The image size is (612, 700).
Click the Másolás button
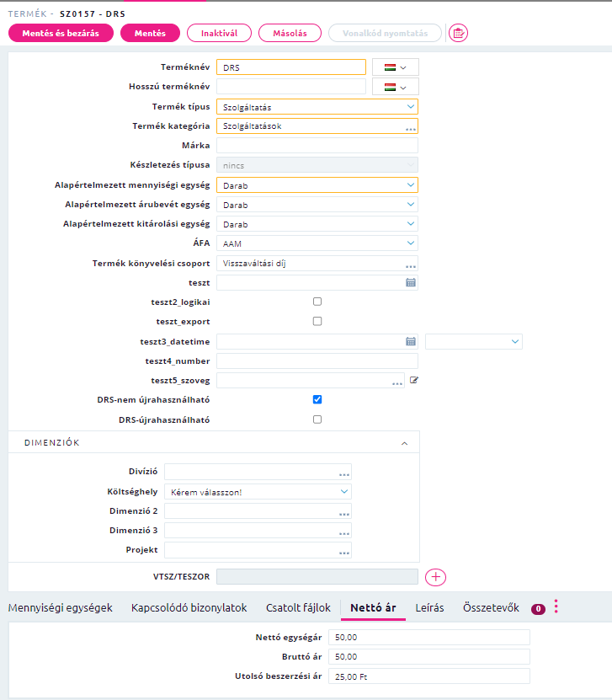pos(290,33)
